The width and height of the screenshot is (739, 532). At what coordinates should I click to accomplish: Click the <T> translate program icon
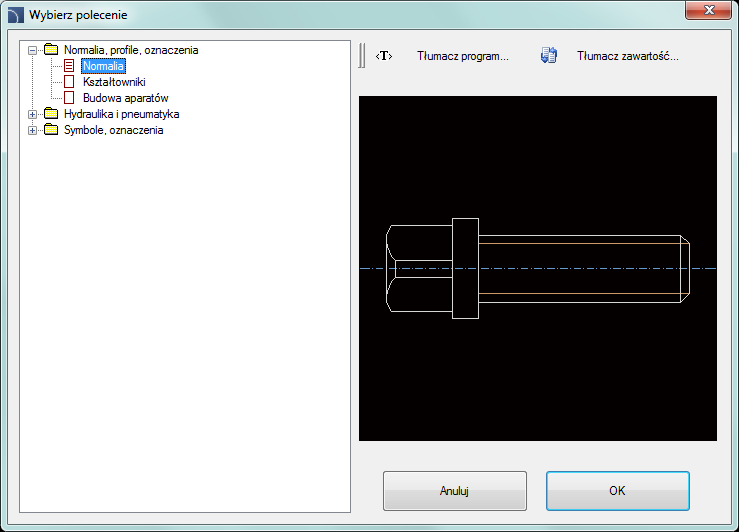(384, 56)
